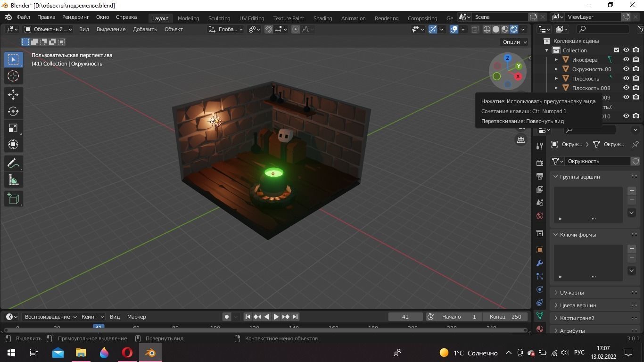The height and width of the screenshot is (362, 644).
Task: Open Blender from the Windows taskbar
Action: point(150,353)
